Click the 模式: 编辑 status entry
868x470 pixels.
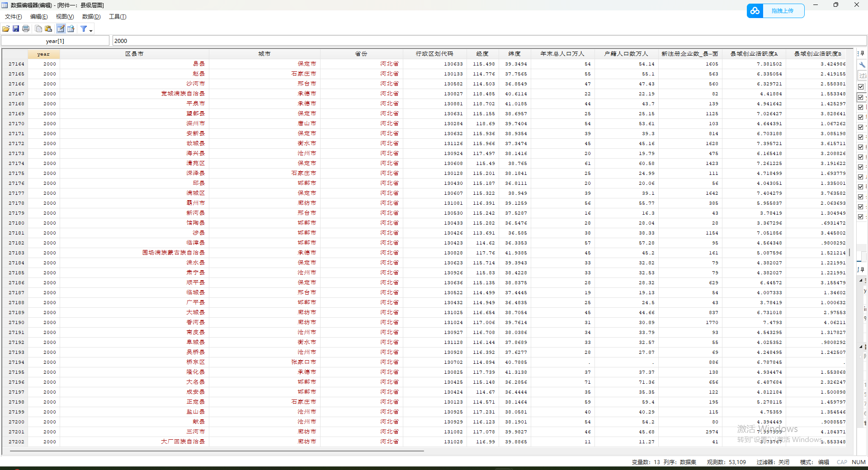tap(815, 462)
